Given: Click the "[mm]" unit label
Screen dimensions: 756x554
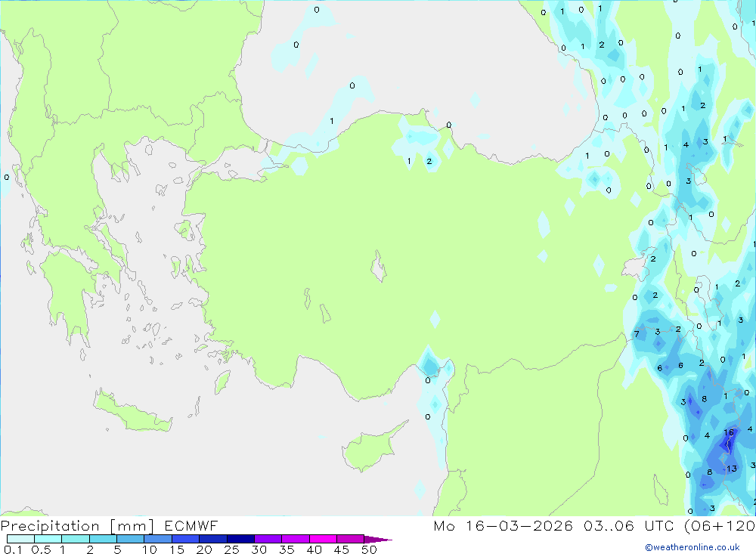Looking at the screenshot, I should click(x=132, y=526).
